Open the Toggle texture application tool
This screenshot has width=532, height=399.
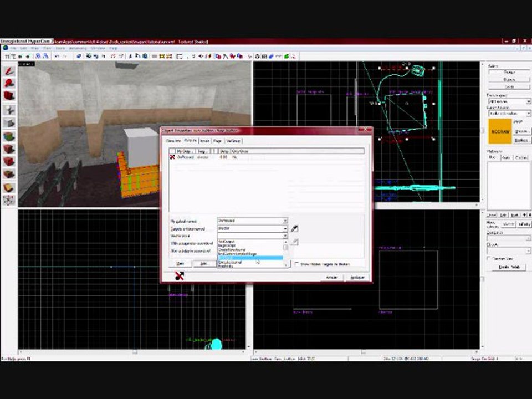pos(9,136)
